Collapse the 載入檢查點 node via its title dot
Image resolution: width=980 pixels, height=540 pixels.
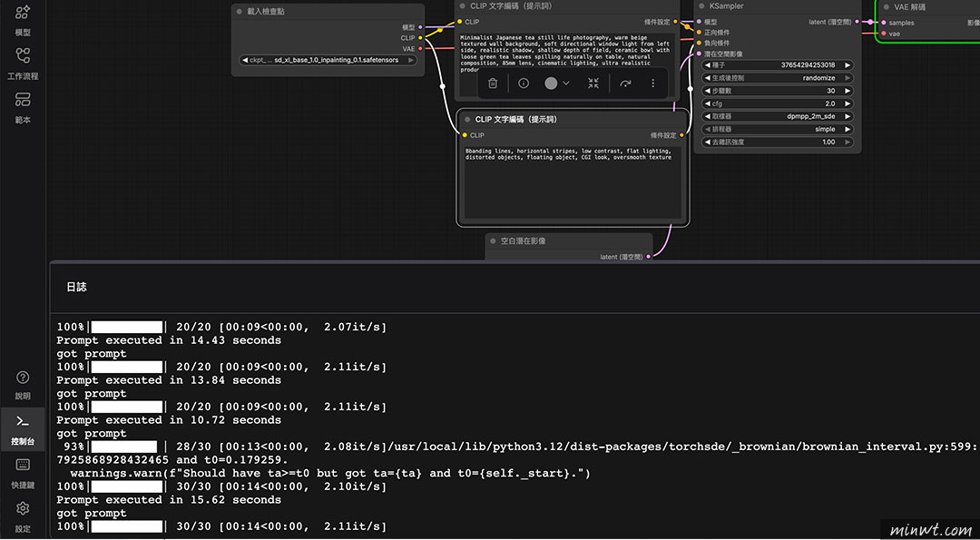(x=240, y=12)
